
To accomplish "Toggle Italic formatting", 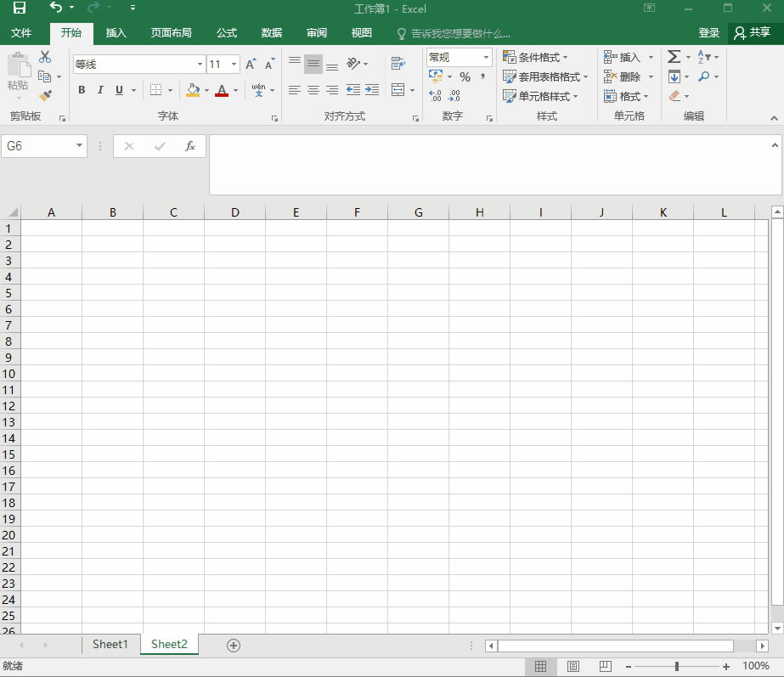I will click(100, 90).
